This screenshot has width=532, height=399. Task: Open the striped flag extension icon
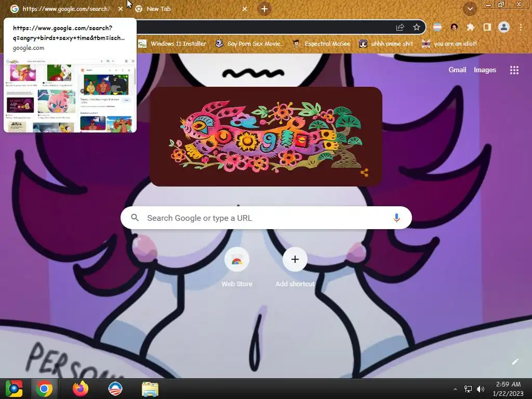(x=437, y=27)
